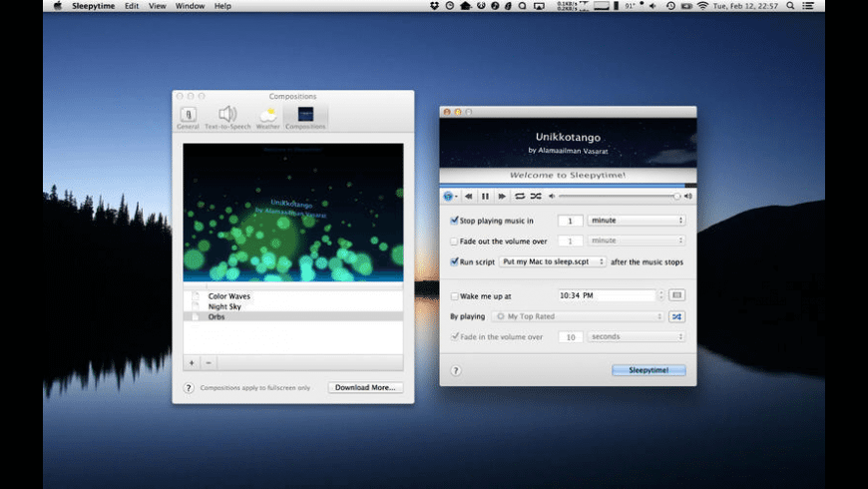The width and height of the screenshot is (868, 489).
Task: Open the minute unit dropdown for stop timer
Action: point(636,221)
